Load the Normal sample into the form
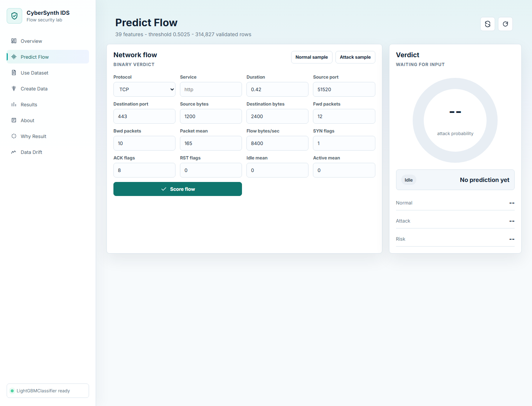 click(x=312, y=57)
